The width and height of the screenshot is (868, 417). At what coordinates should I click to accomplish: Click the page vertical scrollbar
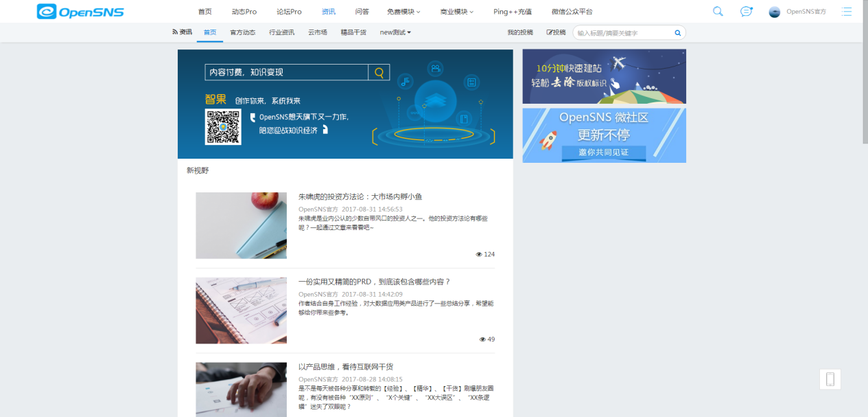coord(865,72)
